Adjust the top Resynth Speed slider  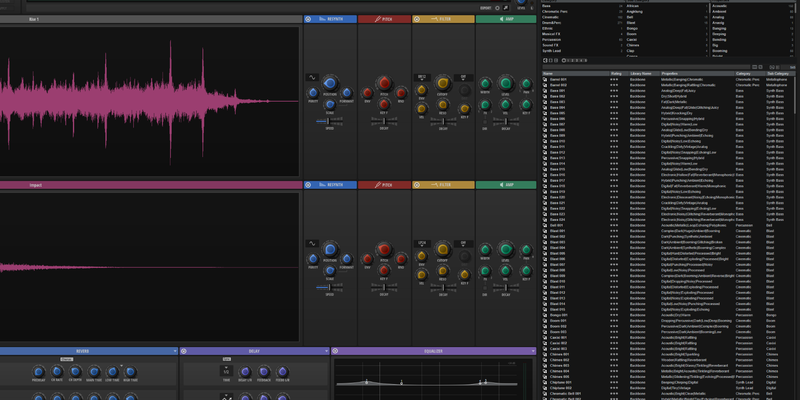330,123
